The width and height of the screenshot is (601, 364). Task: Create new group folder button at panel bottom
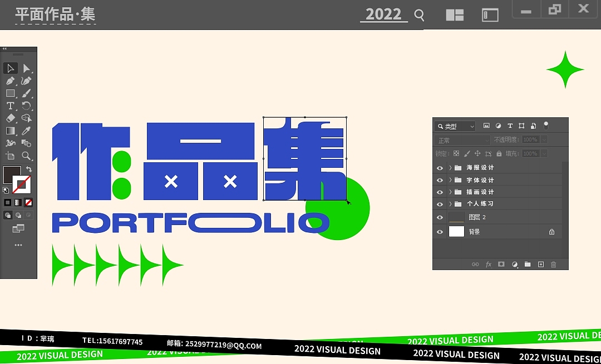pyautogui.click(x=528, y=265)
